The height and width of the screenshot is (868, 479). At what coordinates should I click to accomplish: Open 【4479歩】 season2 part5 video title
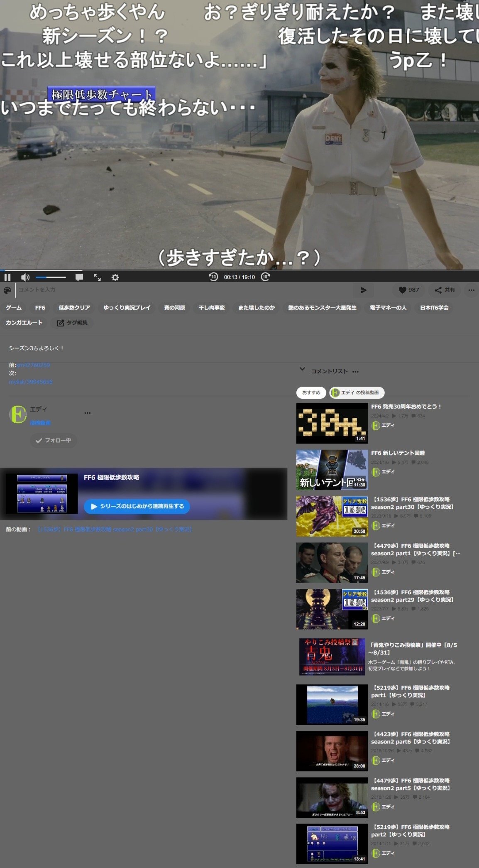(x=411, y=785)
